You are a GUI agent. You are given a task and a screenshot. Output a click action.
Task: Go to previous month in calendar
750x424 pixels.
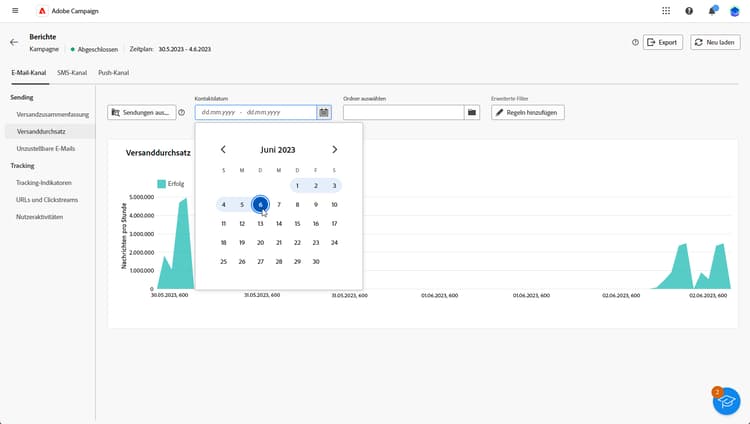pos(223,149)
